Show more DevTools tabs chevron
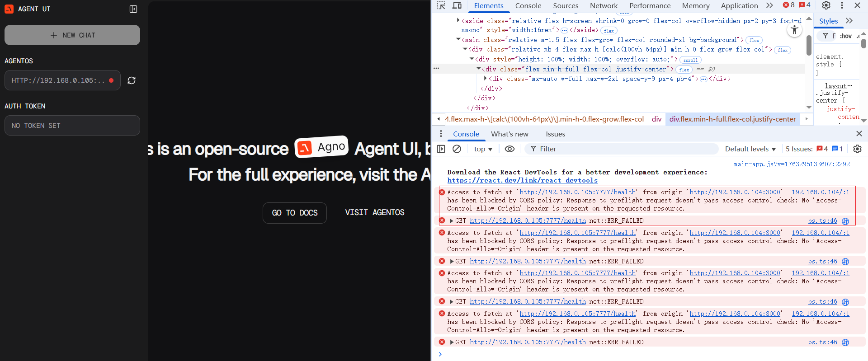The height and width of the screenshot is (361, 868). pyautogui.click(x=769, y=5)
